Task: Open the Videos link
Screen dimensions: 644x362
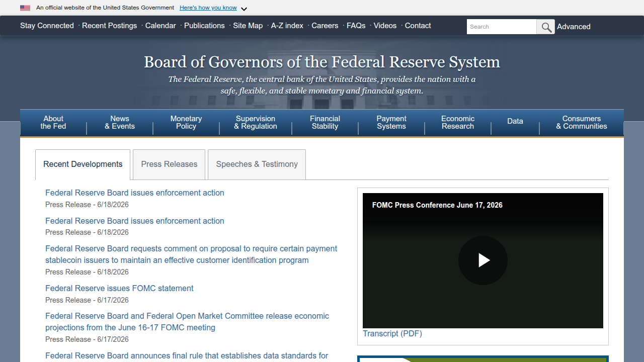Action: (385, 26)
